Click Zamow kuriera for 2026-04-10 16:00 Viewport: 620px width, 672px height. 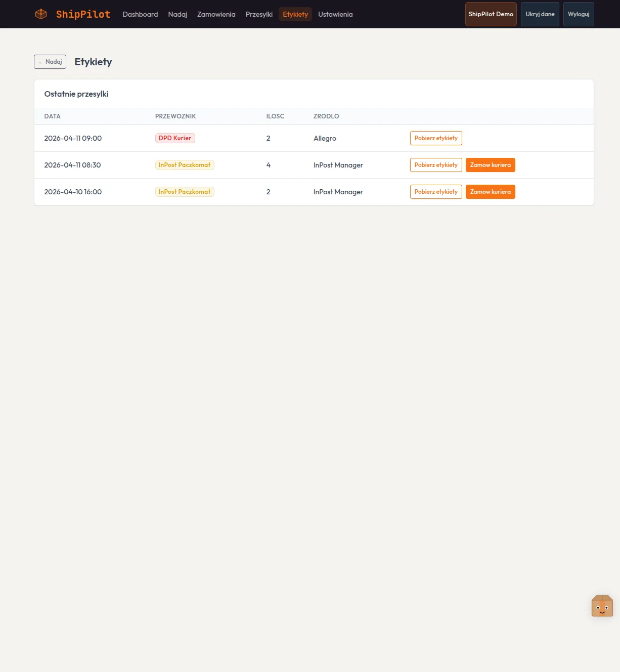(x=491, y=192)
